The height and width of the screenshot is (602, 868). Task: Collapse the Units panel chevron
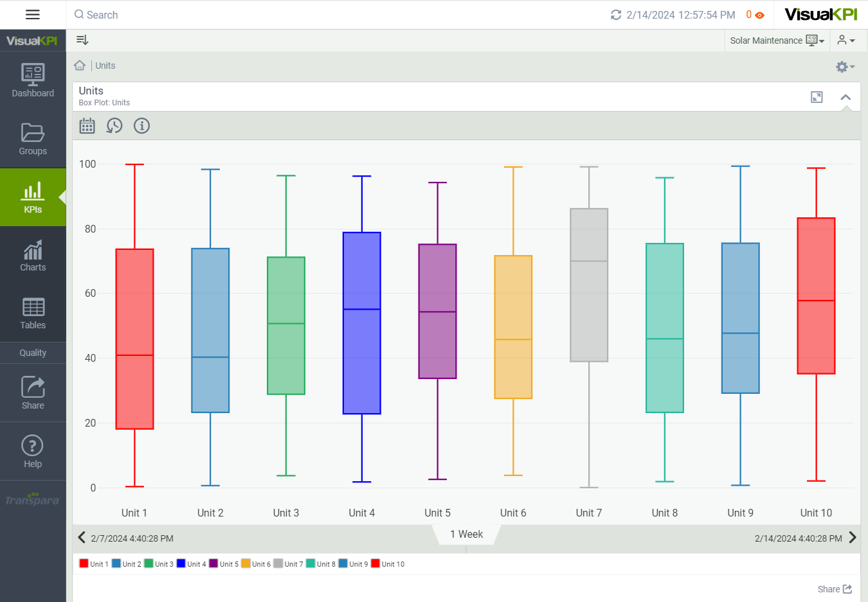click(x=845, y=97)
